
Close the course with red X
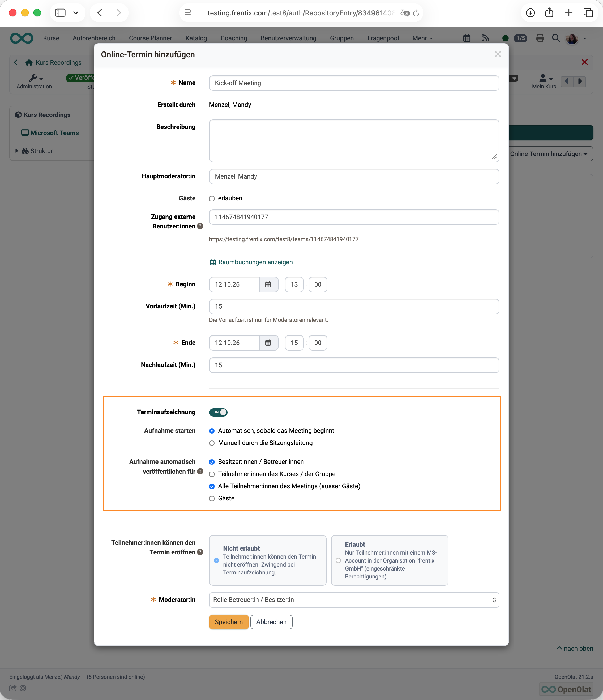[585, 62]
